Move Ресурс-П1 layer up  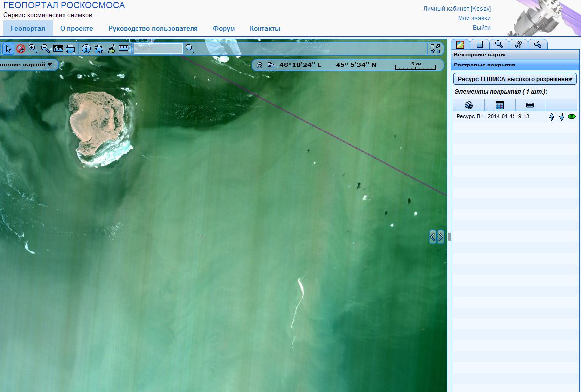551,117
